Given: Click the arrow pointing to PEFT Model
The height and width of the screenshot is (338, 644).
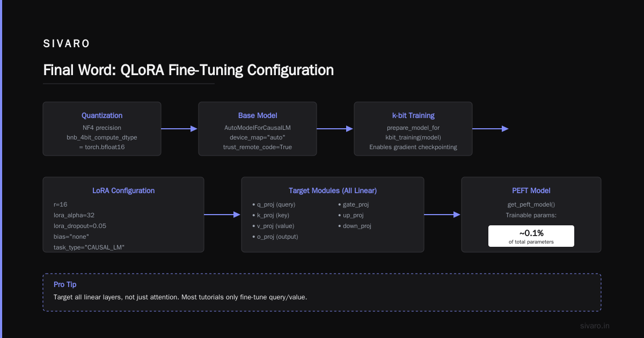Looking at the screenshot, I should click(x=443, y=215).
